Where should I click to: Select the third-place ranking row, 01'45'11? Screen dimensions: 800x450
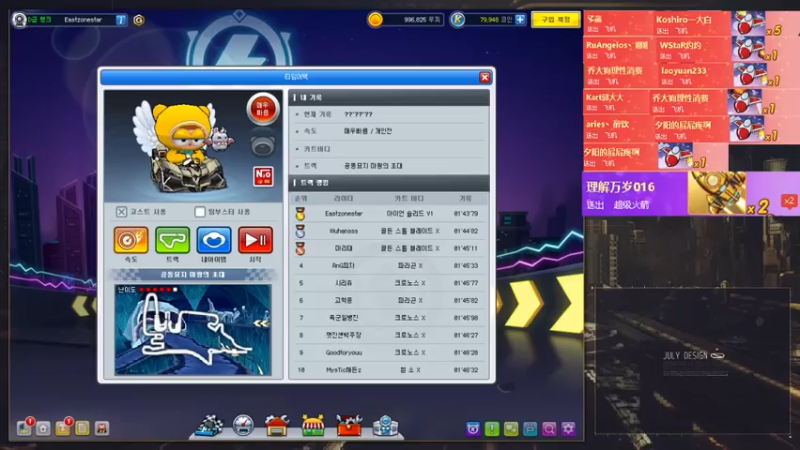[x=389, y=248]
